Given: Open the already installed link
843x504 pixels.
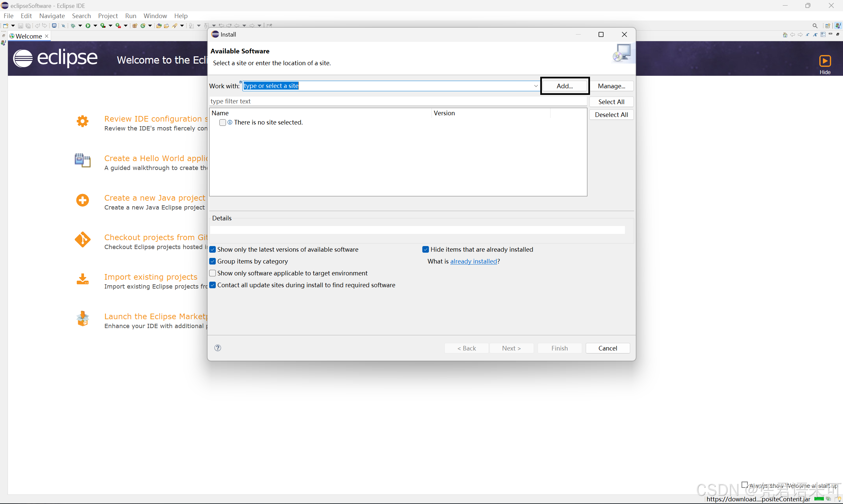Looking at the screenshot, I should click(x=473, y=261).
